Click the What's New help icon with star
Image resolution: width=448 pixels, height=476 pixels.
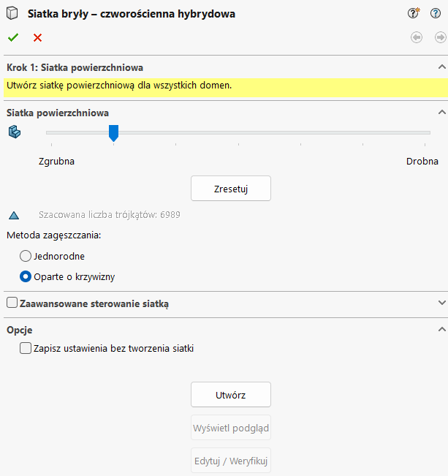[414, 13]
